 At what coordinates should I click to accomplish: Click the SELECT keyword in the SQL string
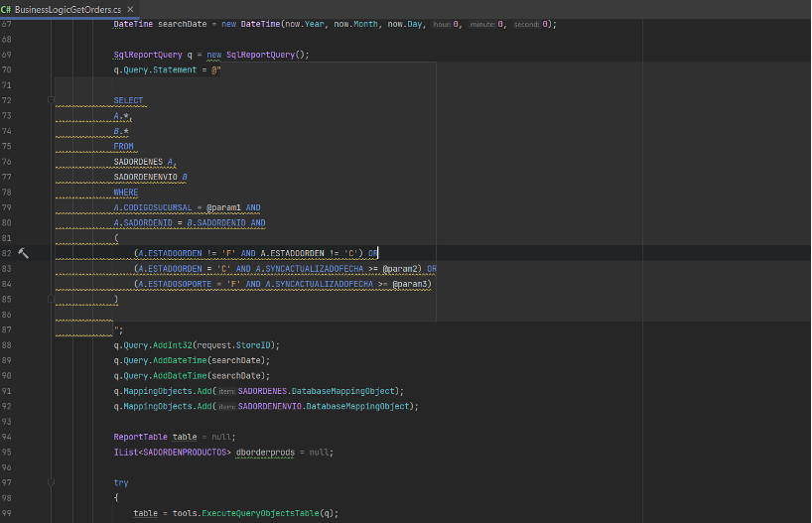[128, 100]
